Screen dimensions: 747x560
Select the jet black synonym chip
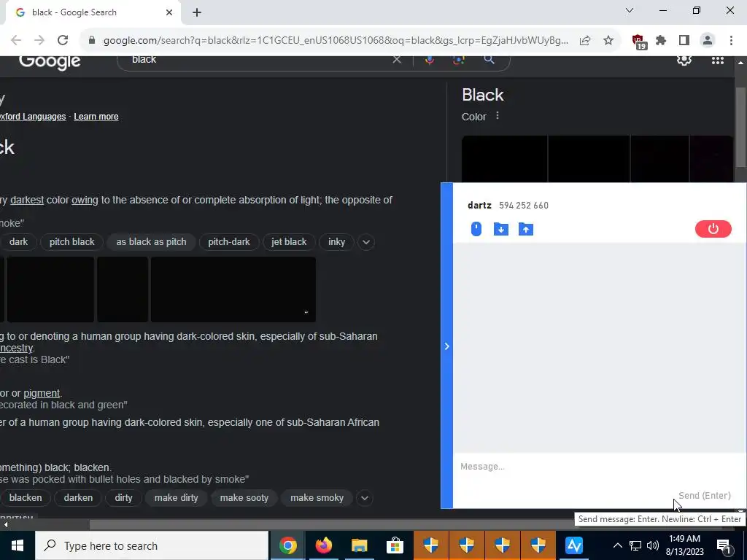point(289,242)
